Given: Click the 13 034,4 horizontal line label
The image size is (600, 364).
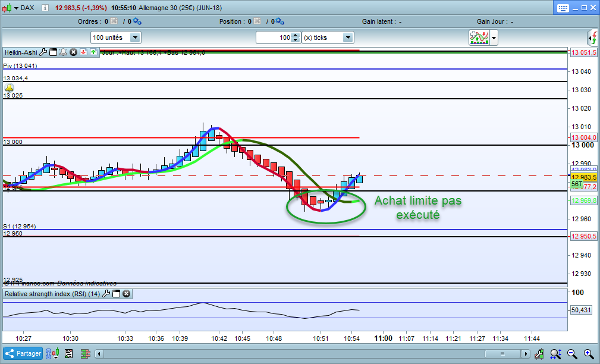Looking at the screenshot, I should (15, 78).
